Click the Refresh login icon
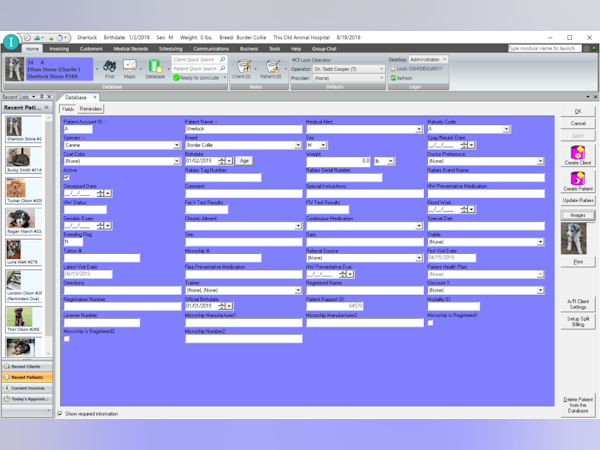The image size is (600, 450). click(393, 78)
